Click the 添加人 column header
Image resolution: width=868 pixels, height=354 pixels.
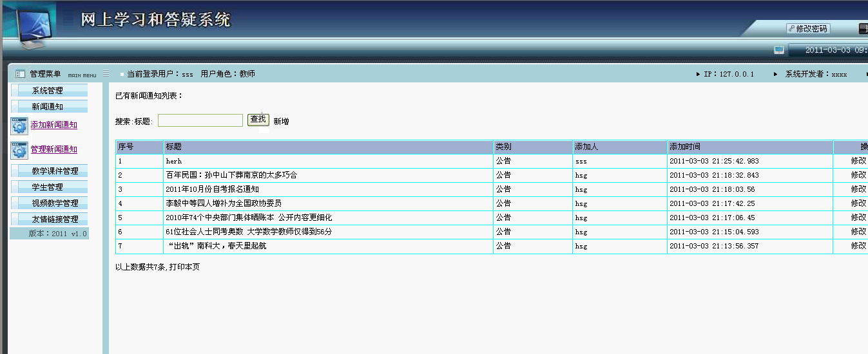point(620,147)
